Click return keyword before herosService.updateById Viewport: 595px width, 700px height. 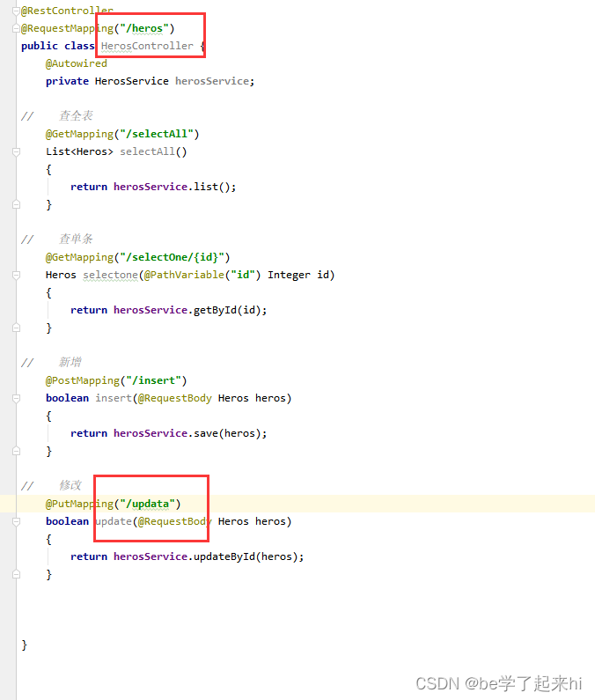click(x=89, y=556)
